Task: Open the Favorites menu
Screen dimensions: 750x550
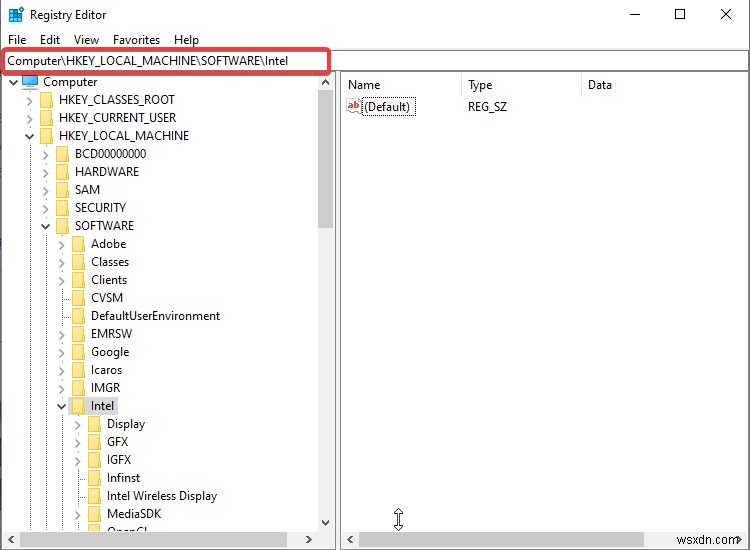Action: click(136, 40)
